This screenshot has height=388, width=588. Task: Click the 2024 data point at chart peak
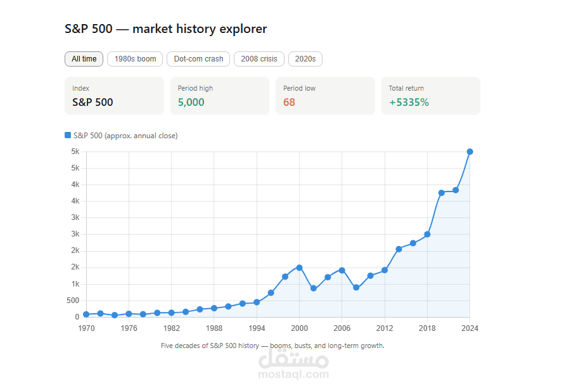pyautogui.click(x=470, y=152)
